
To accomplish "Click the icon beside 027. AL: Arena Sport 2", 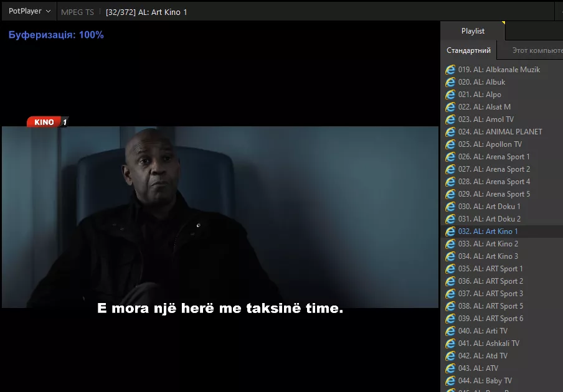I will click(x=450, y=169).
